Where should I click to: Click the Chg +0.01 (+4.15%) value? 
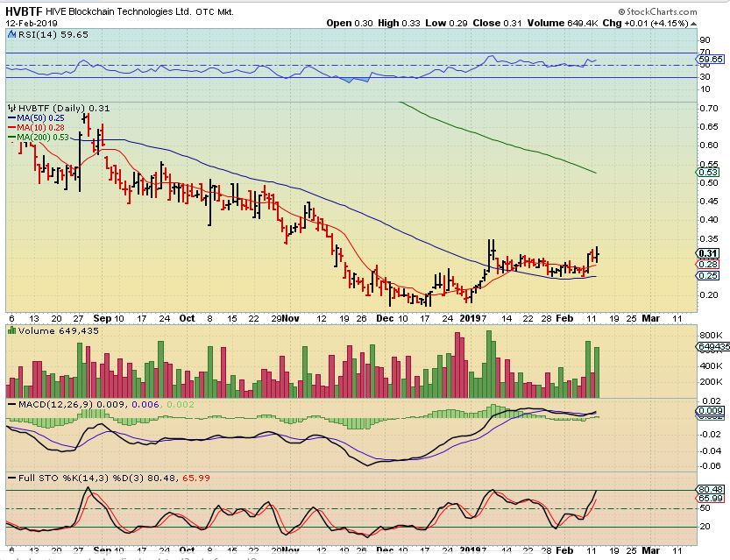pos(645,24)
